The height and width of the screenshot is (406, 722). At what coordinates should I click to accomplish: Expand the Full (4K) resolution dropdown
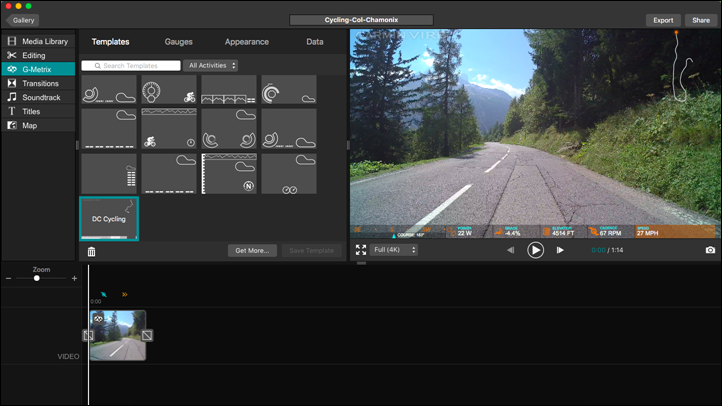[x=394, y=250]
